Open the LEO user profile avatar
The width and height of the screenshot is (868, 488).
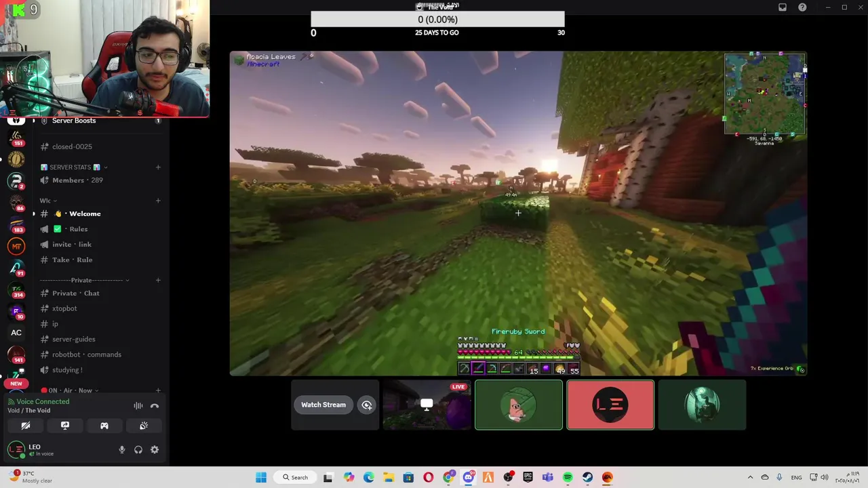16,449
